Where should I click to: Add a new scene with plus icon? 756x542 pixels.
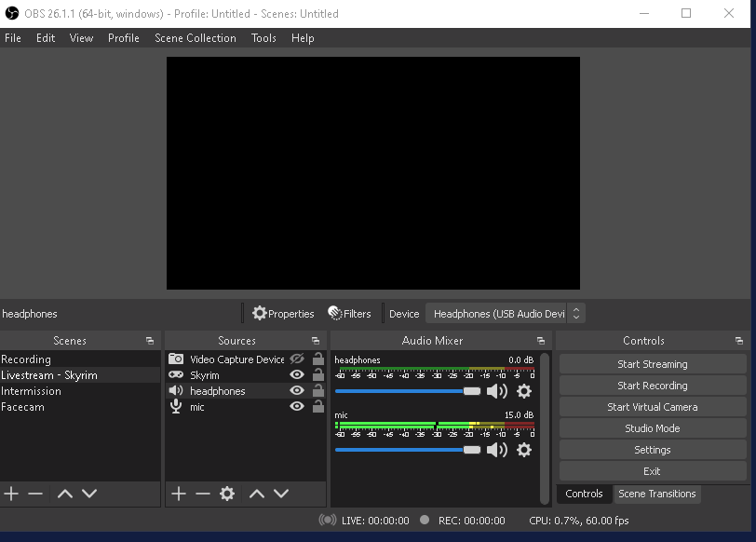pyautogui.click(x=11, y=494)
